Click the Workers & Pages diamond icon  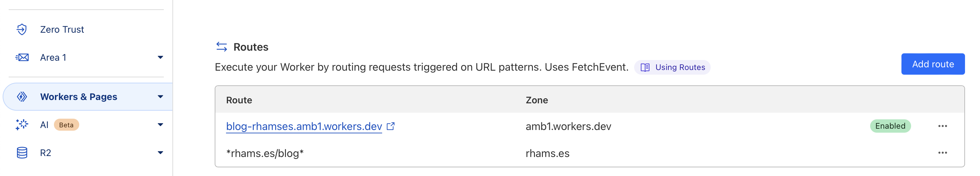pos(22,97)
